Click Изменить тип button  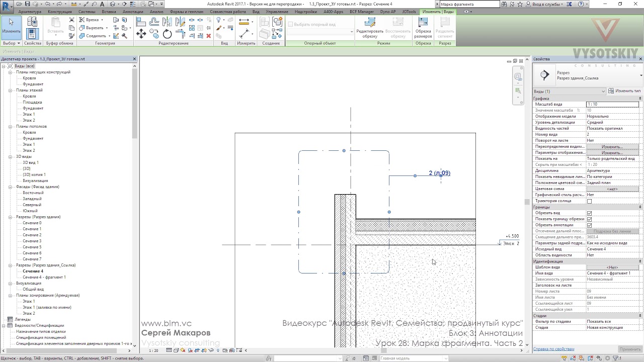coord(624,91)
